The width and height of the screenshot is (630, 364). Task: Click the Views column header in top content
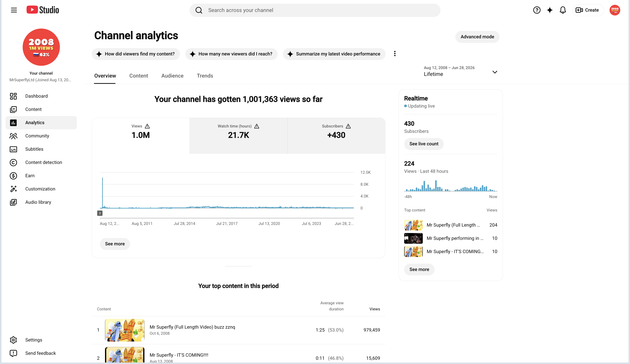[x=374, y=309]
